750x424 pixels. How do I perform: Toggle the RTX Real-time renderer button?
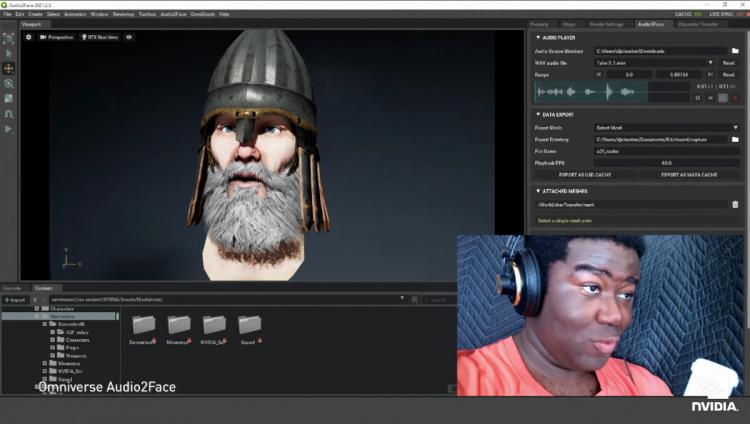[x=99, y=37]
